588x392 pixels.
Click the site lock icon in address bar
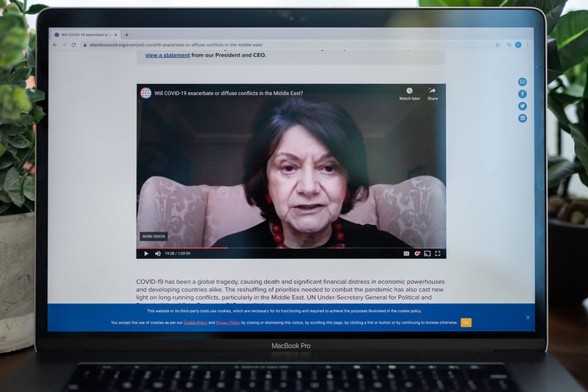tap(85, 45)
